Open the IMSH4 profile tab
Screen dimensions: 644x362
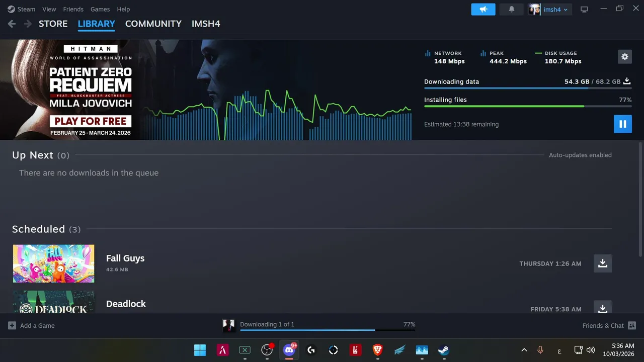206,24
